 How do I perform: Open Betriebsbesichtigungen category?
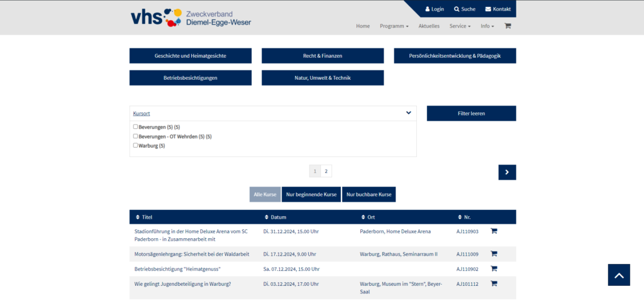pos(191,78)
